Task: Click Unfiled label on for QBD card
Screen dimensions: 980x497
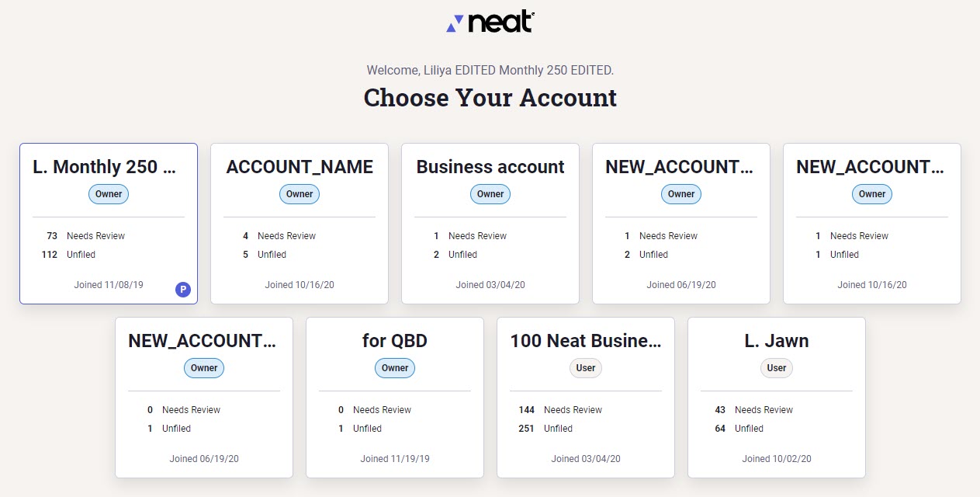Action: [367, 429]
